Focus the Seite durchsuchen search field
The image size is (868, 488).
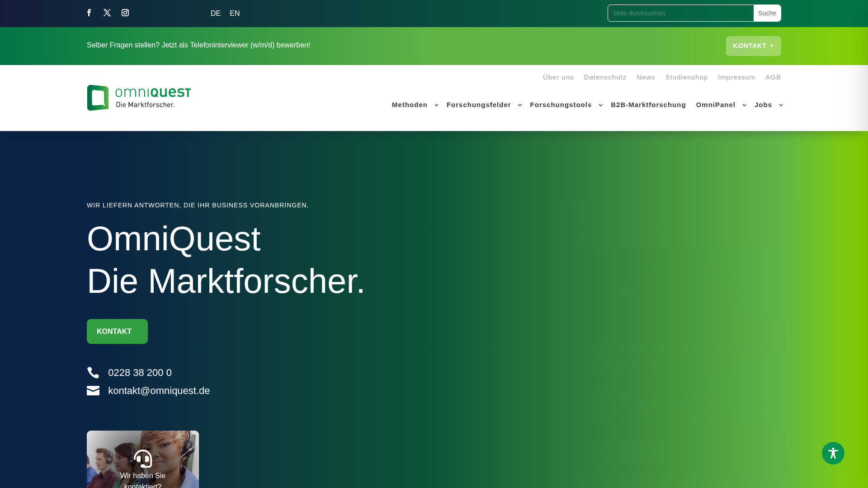681,13
